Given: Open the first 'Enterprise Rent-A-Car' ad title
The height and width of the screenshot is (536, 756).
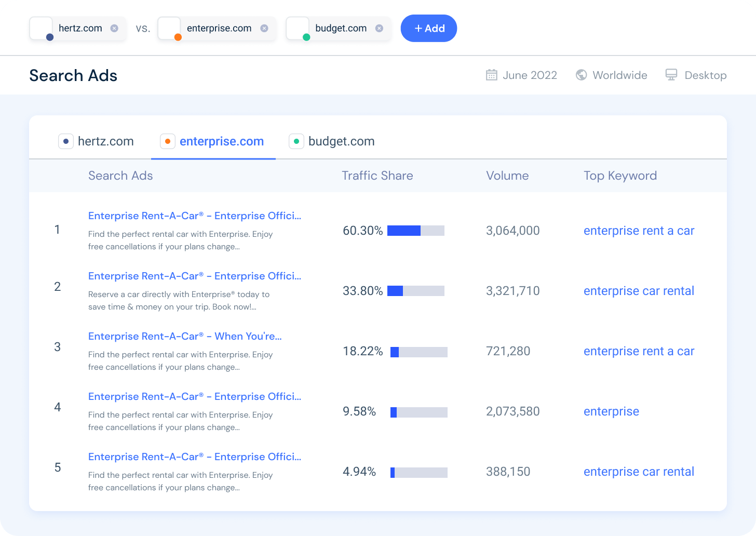Looking at the screenshot, I should pyautogui.click(x=195, y=216).
